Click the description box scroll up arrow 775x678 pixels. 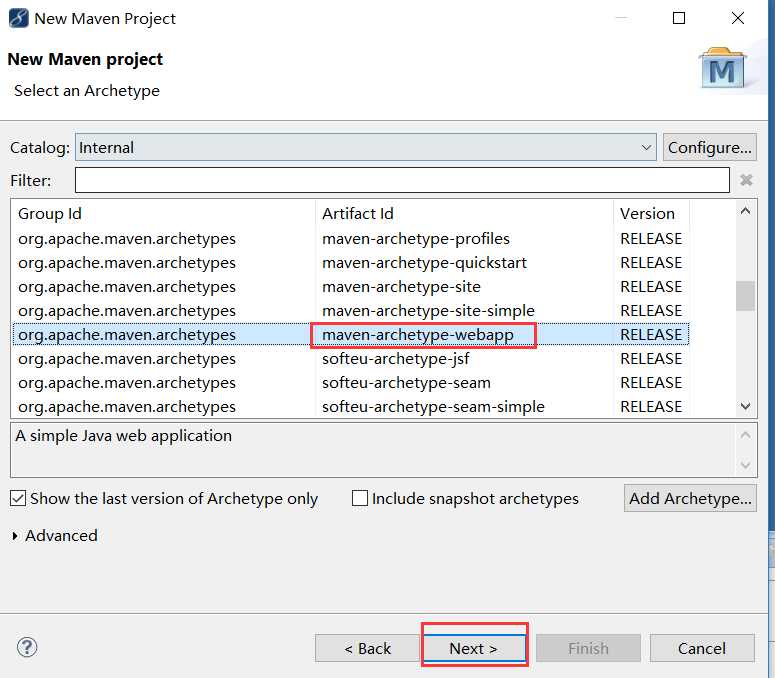pos(745,435)
